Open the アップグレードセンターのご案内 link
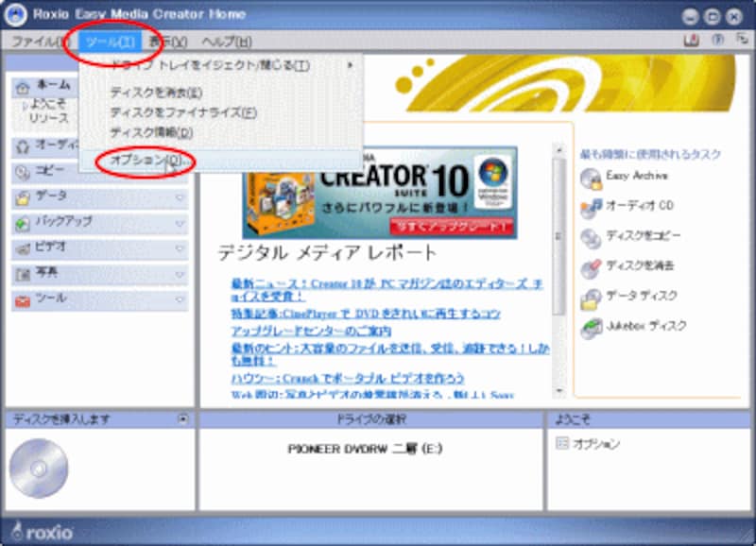Viewport: 756px width, 546px height. point(311,331)
